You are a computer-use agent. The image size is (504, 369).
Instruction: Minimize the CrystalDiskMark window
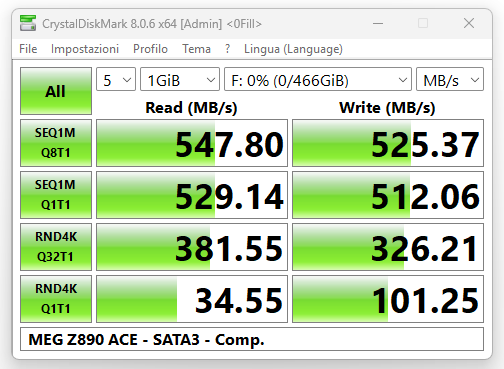tap(378, 23)
